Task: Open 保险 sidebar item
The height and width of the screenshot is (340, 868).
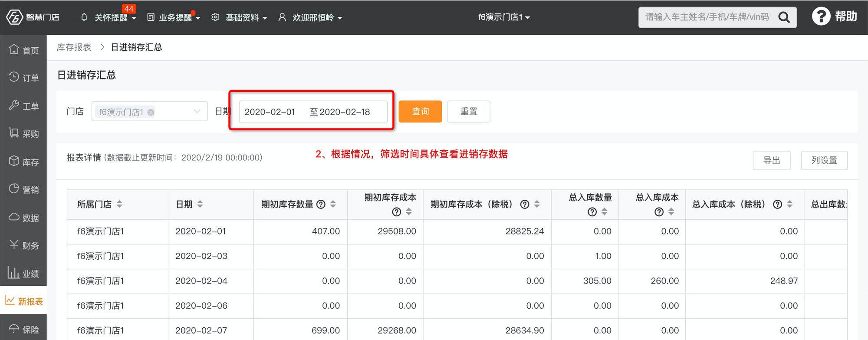Action: (x=23, y=329)
